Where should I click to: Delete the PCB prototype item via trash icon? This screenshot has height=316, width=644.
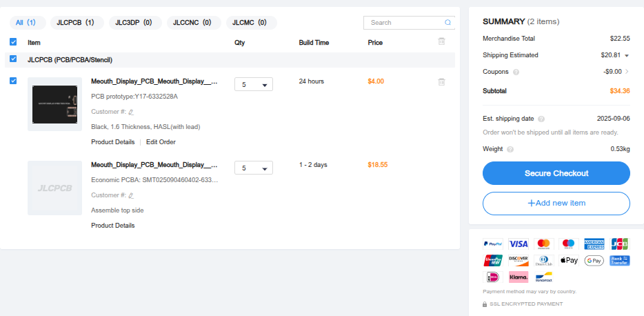(x=441, y=82)
